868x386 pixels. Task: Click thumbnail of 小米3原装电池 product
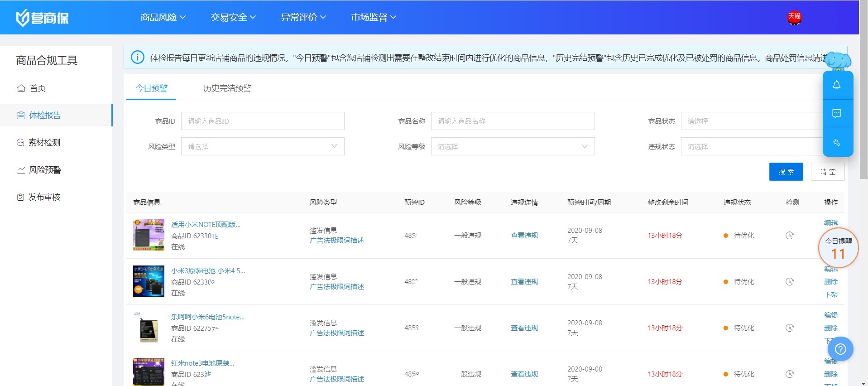pos(149,281)
